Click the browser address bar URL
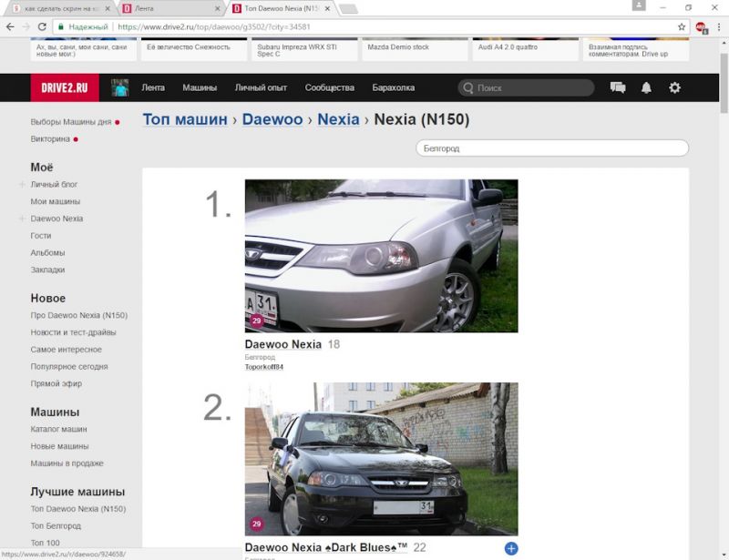Image resolution: width=729 pixels, height=560 pixels. coord(214,27)
